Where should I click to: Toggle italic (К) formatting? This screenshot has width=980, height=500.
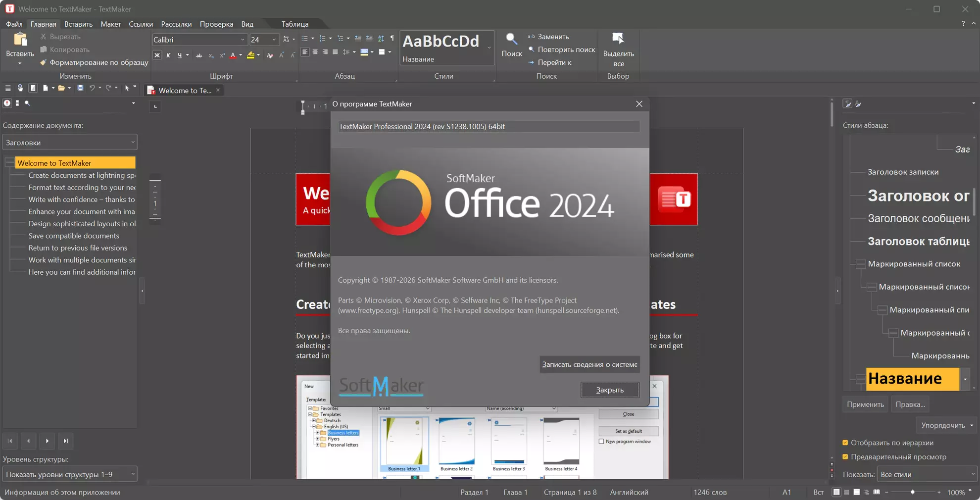coord(168,55)
